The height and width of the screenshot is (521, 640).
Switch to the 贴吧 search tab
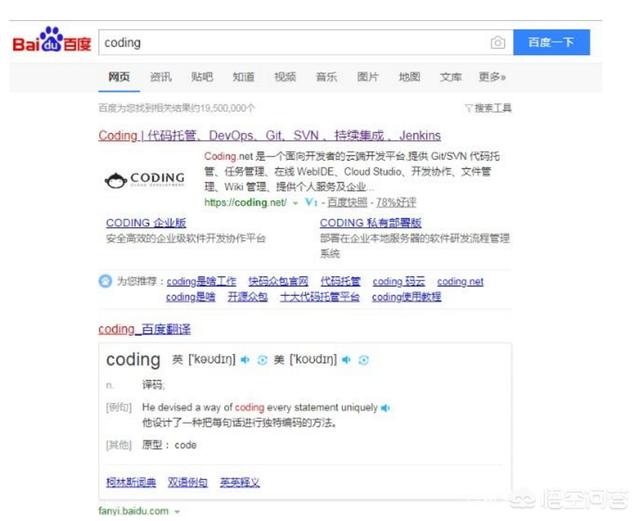tap(202, 77)
